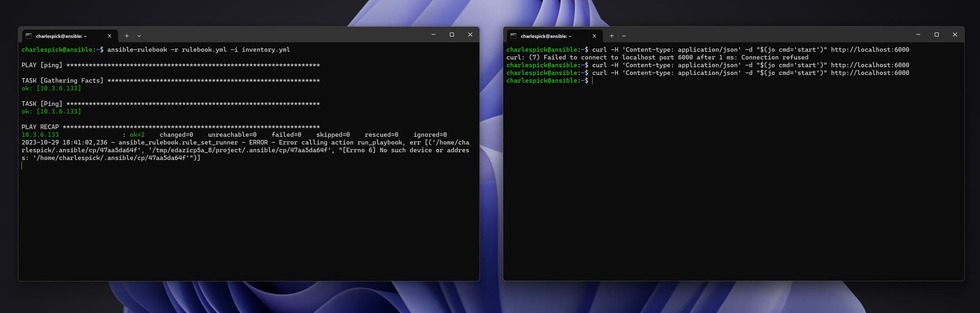The image size is (980, 313).
Task: Click the 'failed=0' recap value
Action: 286,135
